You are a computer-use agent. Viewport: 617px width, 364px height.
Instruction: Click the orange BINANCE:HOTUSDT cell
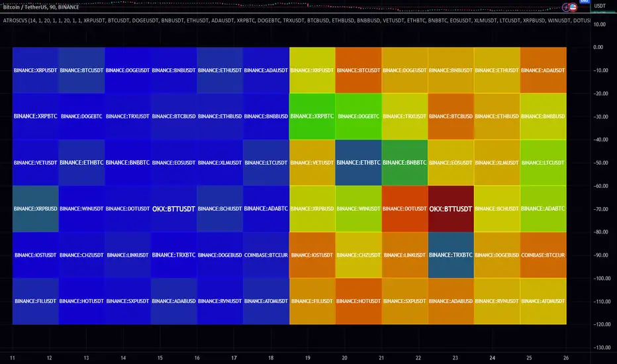358,301
